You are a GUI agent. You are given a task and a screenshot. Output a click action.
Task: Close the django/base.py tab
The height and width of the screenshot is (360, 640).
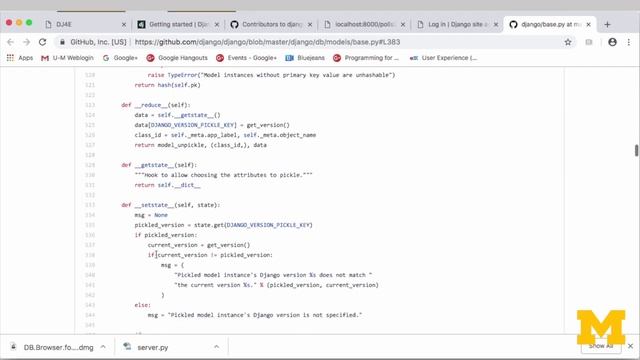(589, 24)
